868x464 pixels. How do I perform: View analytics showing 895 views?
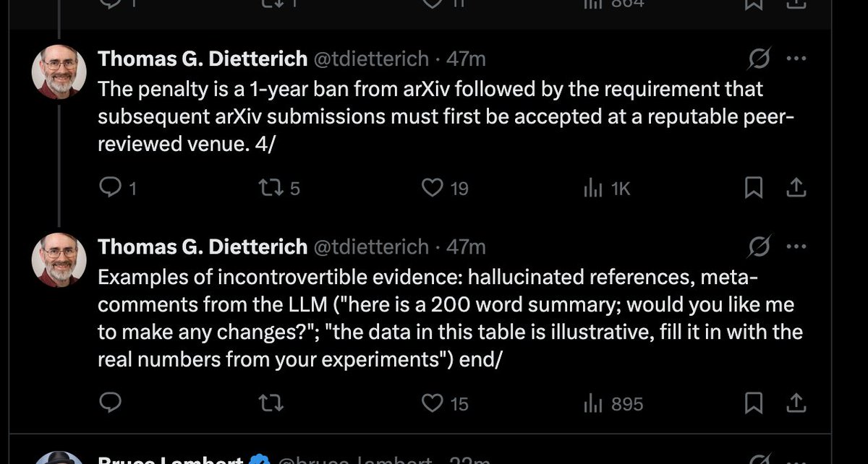(613, 403)
